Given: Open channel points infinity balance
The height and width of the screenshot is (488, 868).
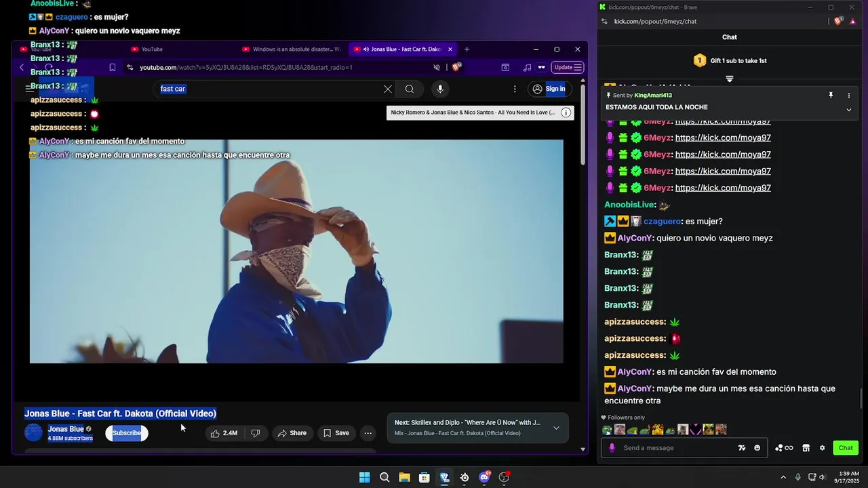Looking at the screenshot, I should click(x=784, y=448).
